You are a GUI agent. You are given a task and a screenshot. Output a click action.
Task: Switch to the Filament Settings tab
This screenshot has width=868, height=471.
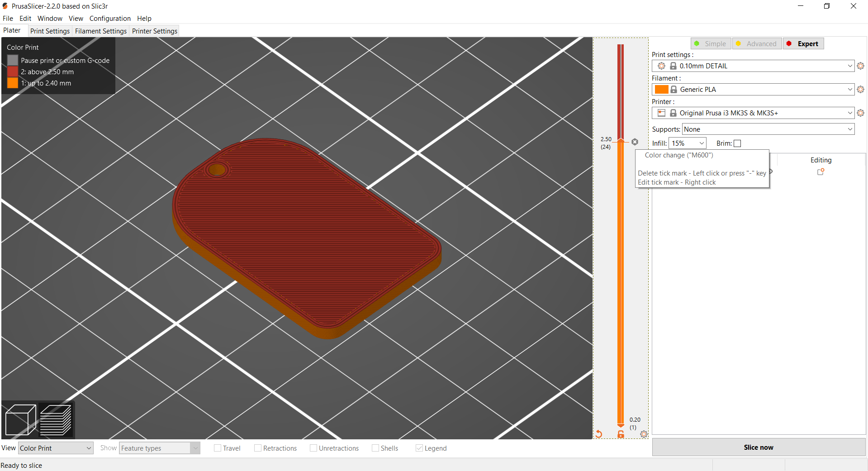(100, 31)
